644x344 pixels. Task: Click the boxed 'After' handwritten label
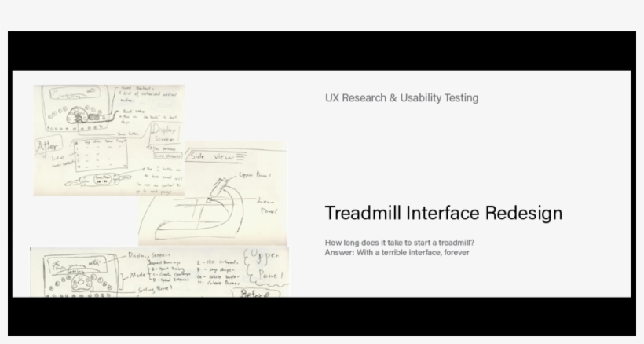pyautogui.click(x=47, y=145)
